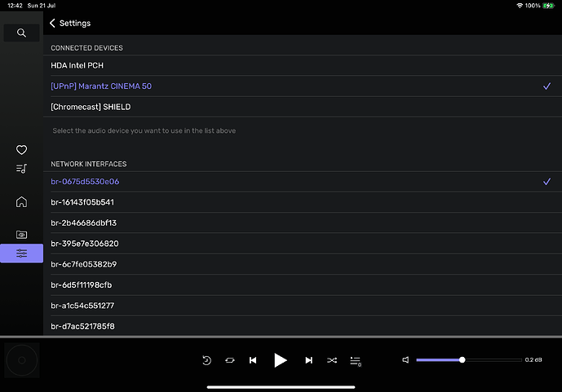Open favorites via the heart icon

coord(21,150)
